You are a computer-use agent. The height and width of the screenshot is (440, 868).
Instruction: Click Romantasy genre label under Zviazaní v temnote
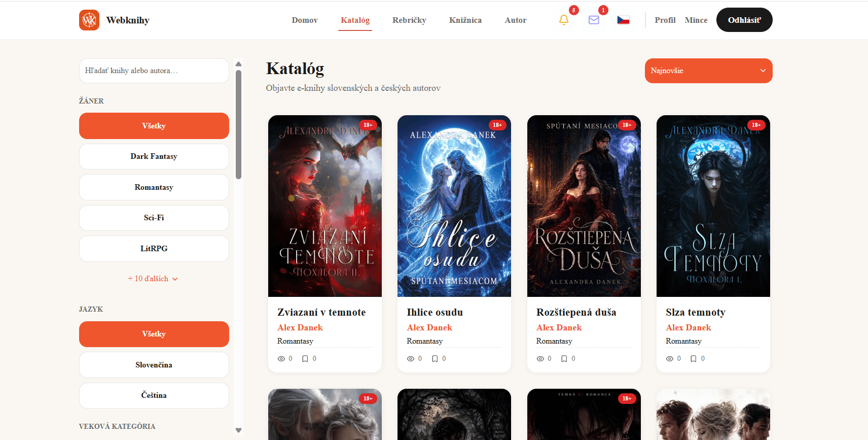click(x=295, y=341)
